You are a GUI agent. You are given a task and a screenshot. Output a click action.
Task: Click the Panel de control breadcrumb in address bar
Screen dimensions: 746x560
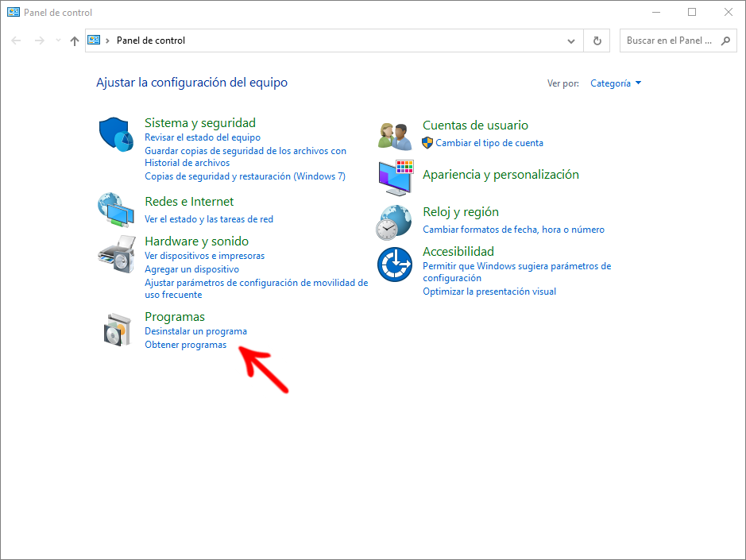coord(151,41)
